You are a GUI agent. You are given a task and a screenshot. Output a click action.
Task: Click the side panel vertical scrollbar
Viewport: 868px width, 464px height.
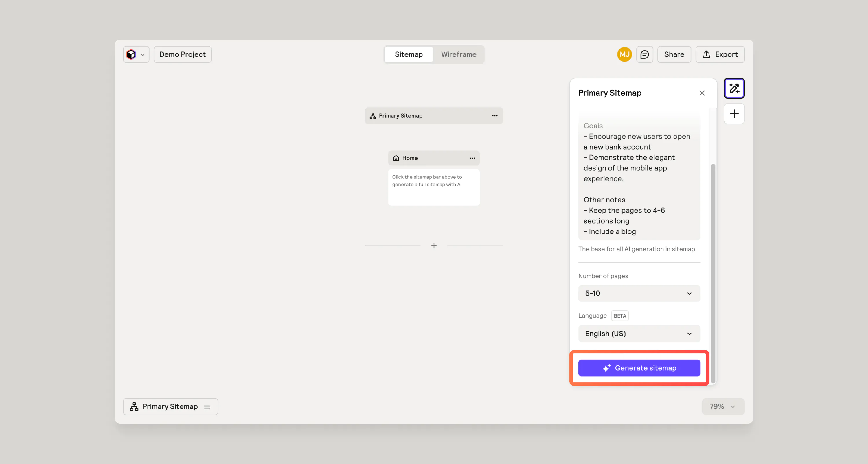coord(713,273)
